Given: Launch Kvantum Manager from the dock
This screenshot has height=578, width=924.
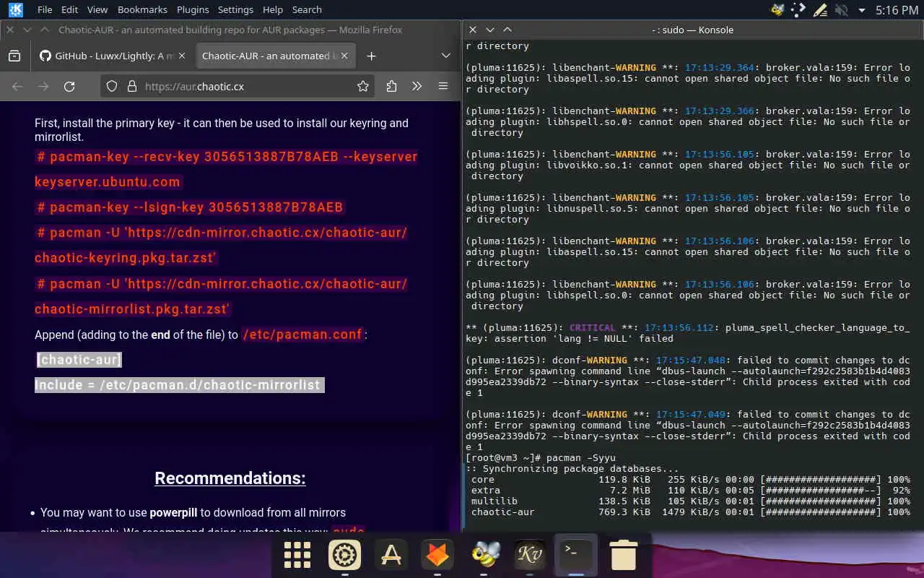Looking at the screenshot, I should pos(530,555).
